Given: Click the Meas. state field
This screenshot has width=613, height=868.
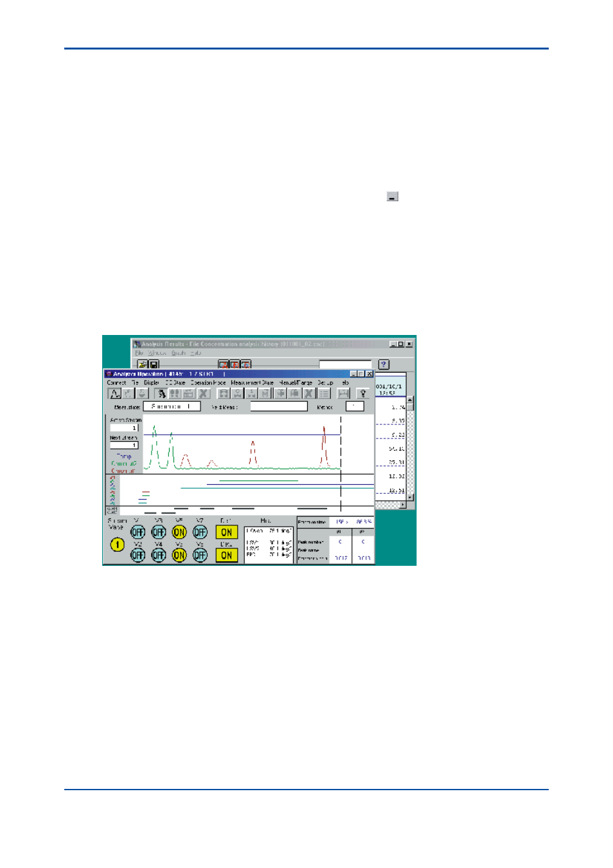Looking at the screenshot, I should pos(172,406).
